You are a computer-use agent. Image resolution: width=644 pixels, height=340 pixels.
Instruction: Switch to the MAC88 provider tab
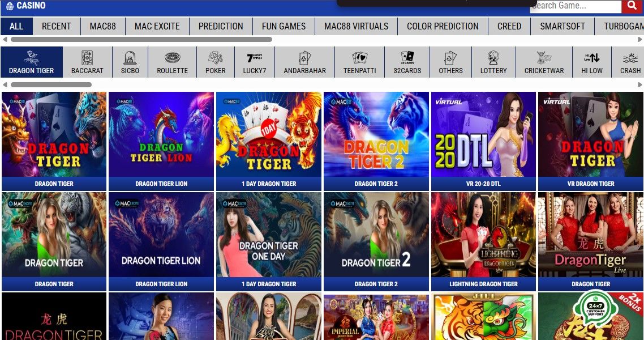point(102,26)
